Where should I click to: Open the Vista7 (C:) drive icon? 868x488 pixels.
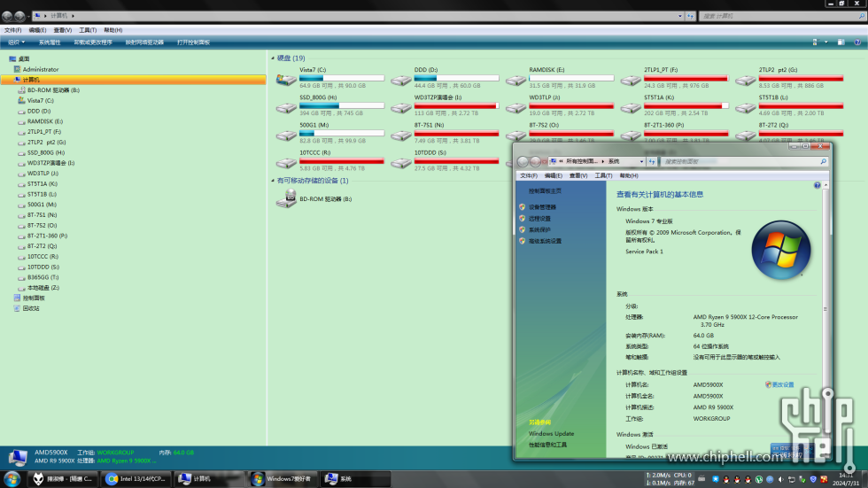coord(286,80)
